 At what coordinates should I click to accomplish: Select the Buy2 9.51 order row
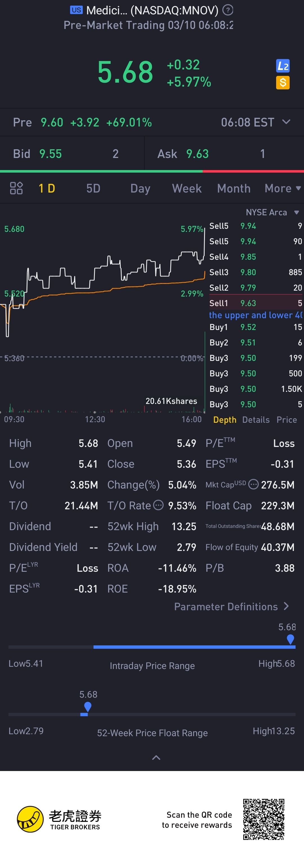coord(256,342)
